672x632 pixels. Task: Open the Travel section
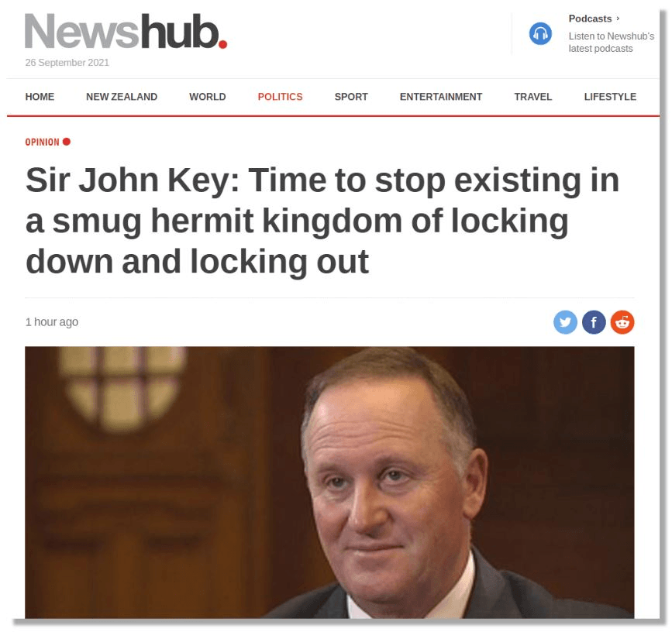click(533, 97)
